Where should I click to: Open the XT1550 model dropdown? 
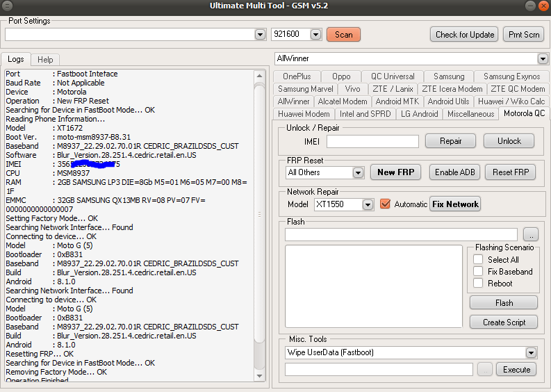click(368, 204)
